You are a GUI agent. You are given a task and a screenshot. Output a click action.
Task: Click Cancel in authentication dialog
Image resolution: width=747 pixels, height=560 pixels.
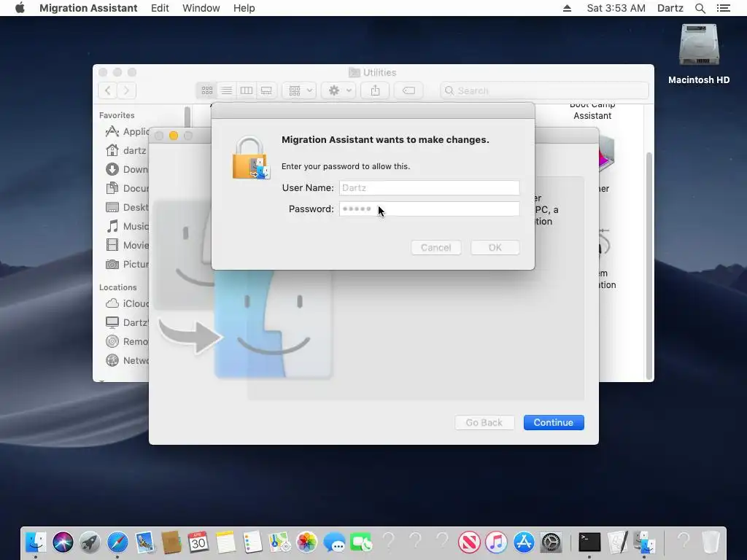coord(436,248)
